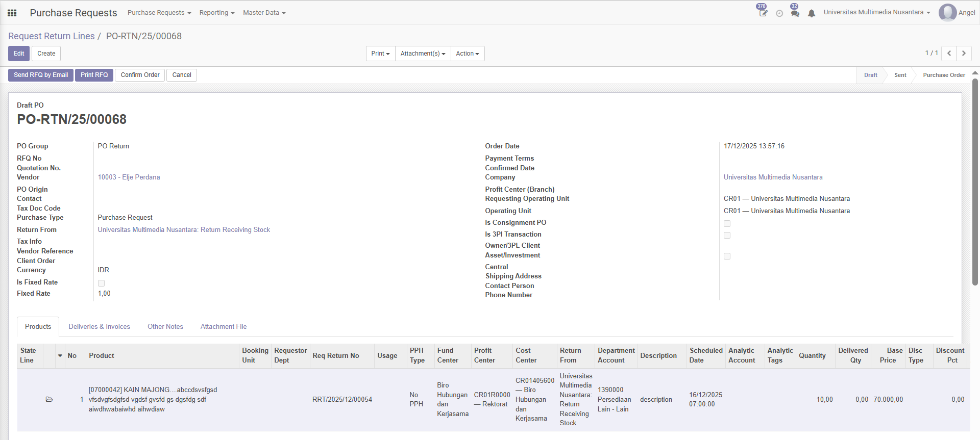Click the notification bell icon
This screenshot has height=440, width=980.
(812, 13)
